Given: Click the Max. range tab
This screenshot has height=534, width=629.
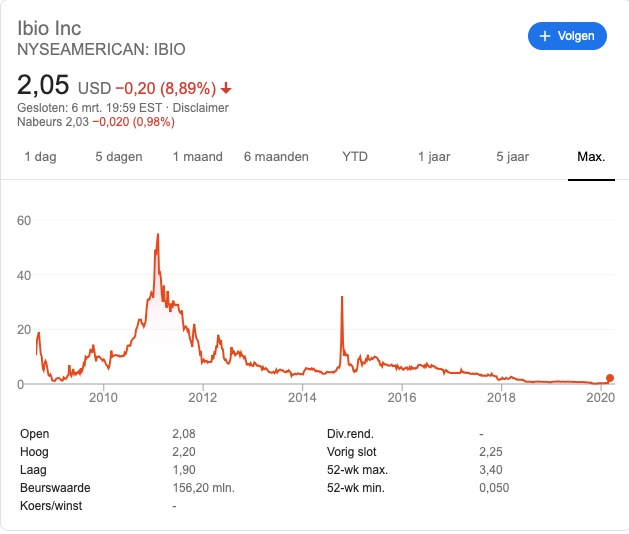Looking at the screenshot, I should 591,157.
